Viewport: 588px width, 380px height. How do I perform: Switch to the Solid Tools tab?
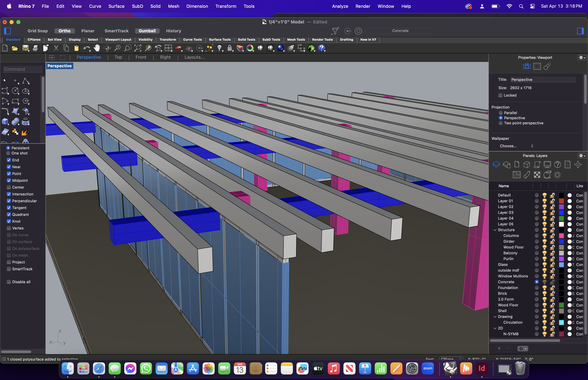[x=247, y=40]
